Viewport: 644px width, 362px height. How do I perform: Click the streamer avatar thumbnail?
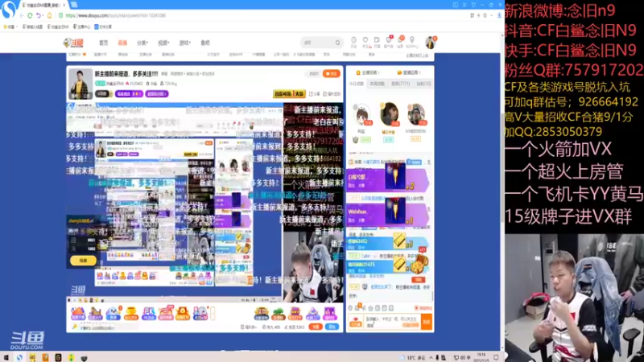(x=80, y=84)
